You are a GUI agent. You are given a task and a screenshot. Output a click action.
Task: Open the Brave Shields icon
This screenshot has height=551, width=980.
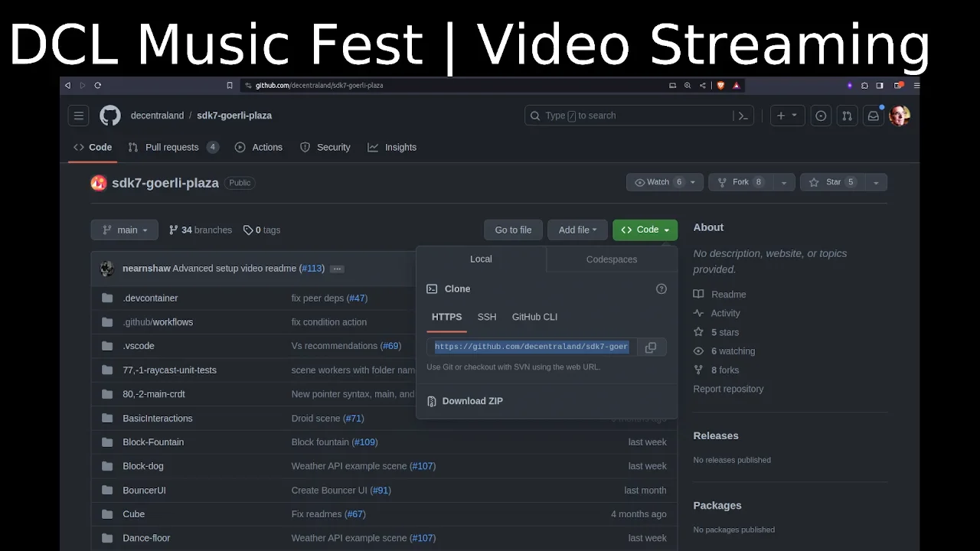pyautogui.click(x=720, y=85)
